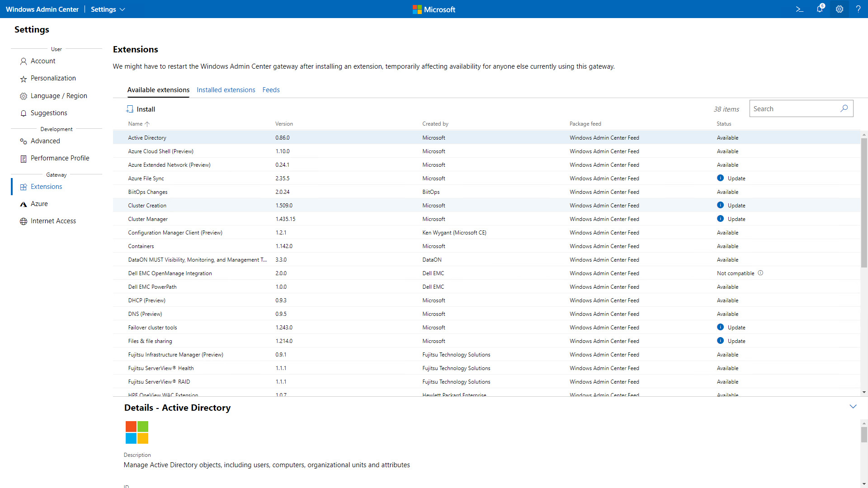Select the Azure Extended Network (Preview) row

point(486,164)
